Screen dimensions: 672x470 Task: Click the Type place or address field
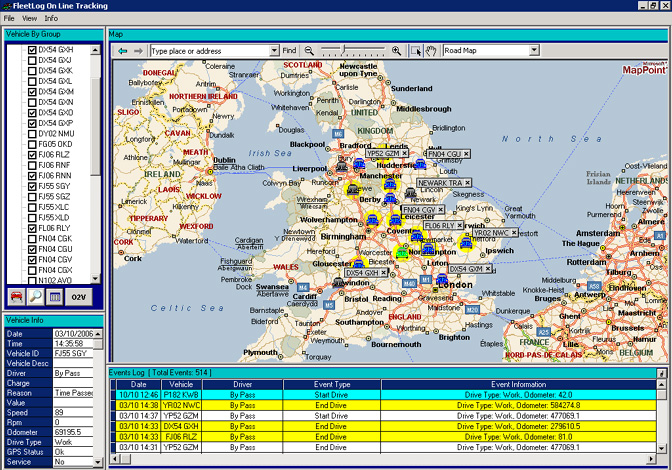(x=210, y=51)
